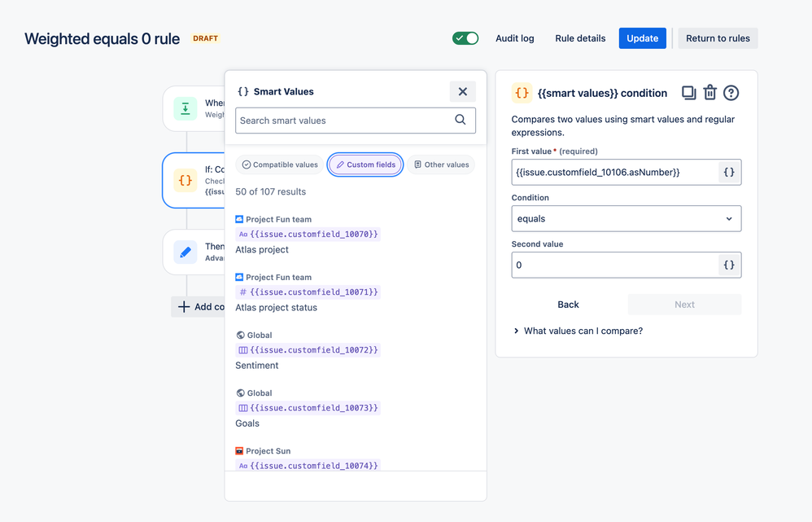Click the Back button
The image size is (812, 522).
(x=568, y=305)
